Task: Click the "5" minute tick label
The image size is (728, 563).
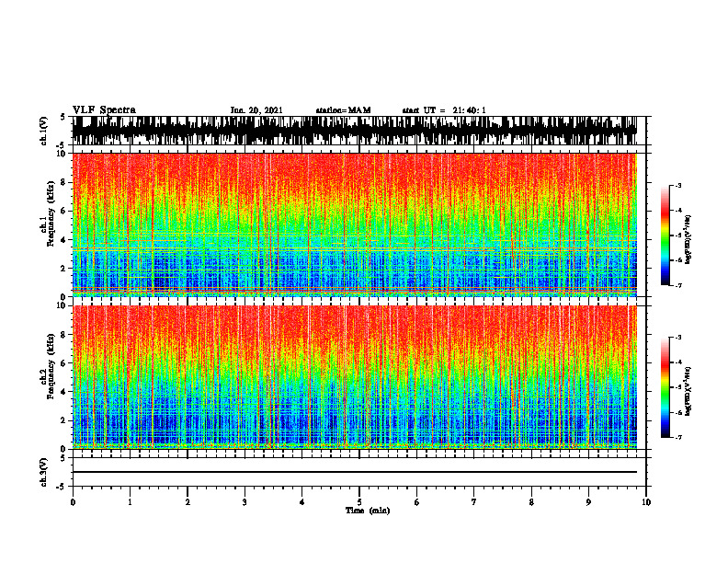Action: pyautogui.click(x=359, y=502)
